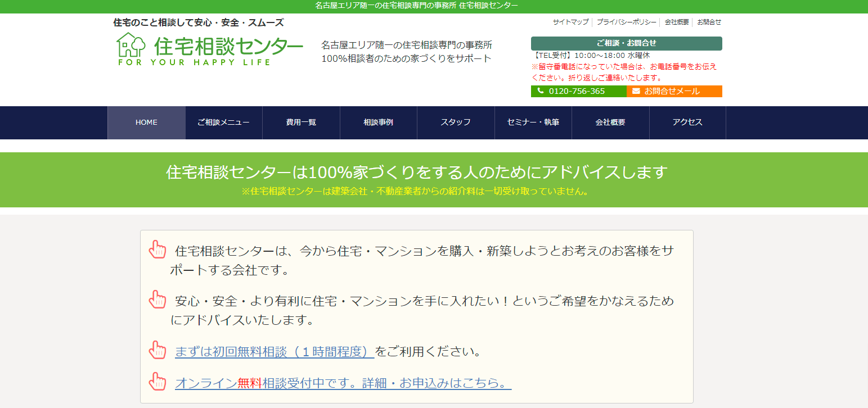
Task: Open the まずは初回無料相談（１時間程度） link
Action: (x=275, y=352)
